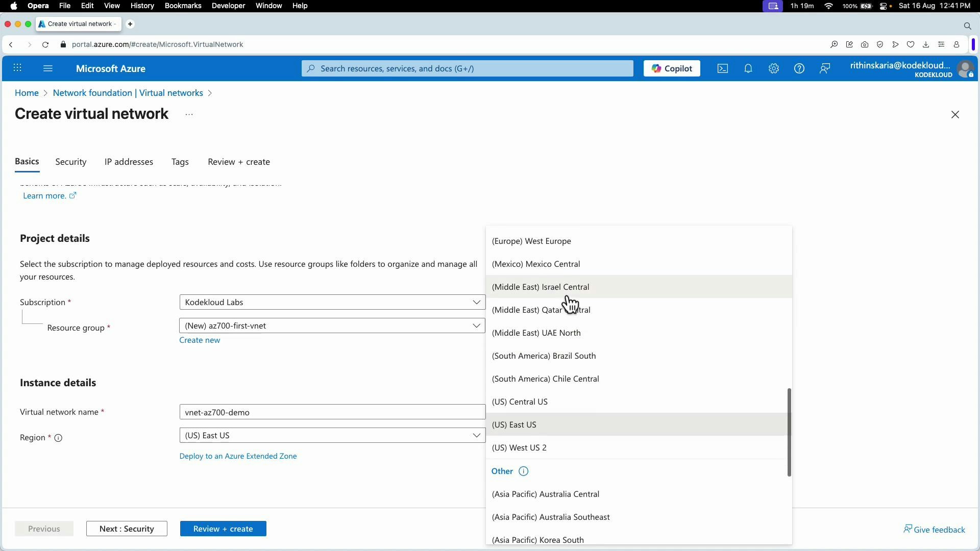The image size is (980, 551).
Task: Open Azure Cloud Shell terminal
Action: click(722, 68)
